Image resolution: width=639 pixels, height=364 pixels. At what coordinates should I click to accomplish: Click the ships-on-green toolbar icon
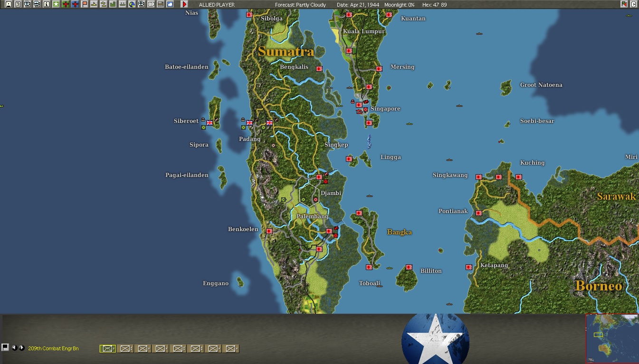[x=122, y=4]
